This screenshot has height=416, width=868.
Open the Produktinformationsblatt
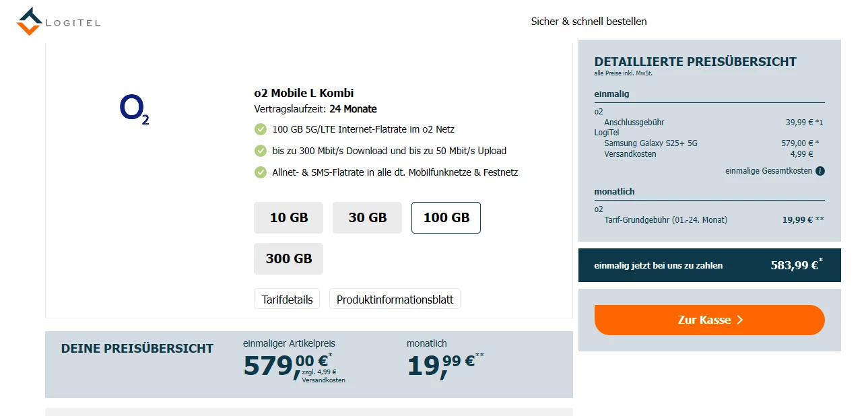click(x=395, y=300)
